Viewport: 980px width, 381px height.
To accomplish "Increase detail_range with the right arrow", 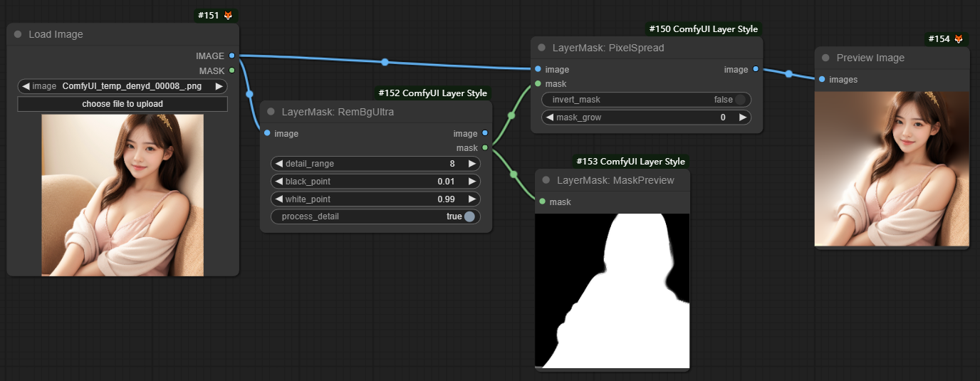I will (x=471, y=164).
